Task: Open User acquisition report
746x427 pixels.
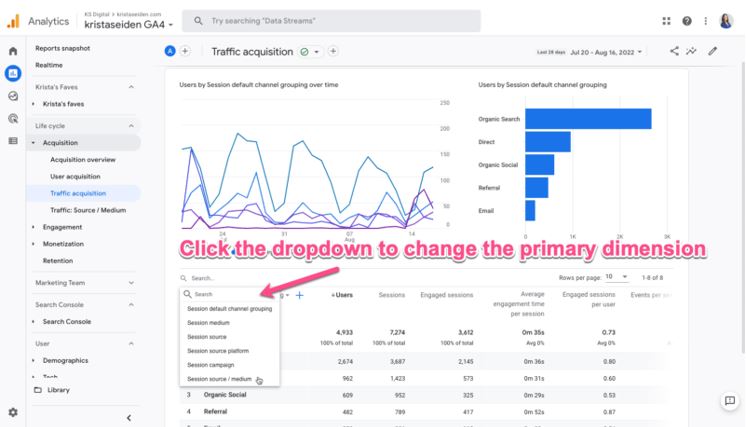Action: coord(75,176)
